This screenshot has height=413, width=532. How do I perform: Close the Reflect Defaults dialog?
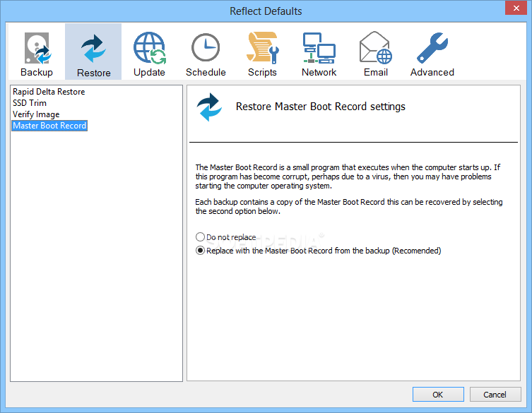click(516, 8)
